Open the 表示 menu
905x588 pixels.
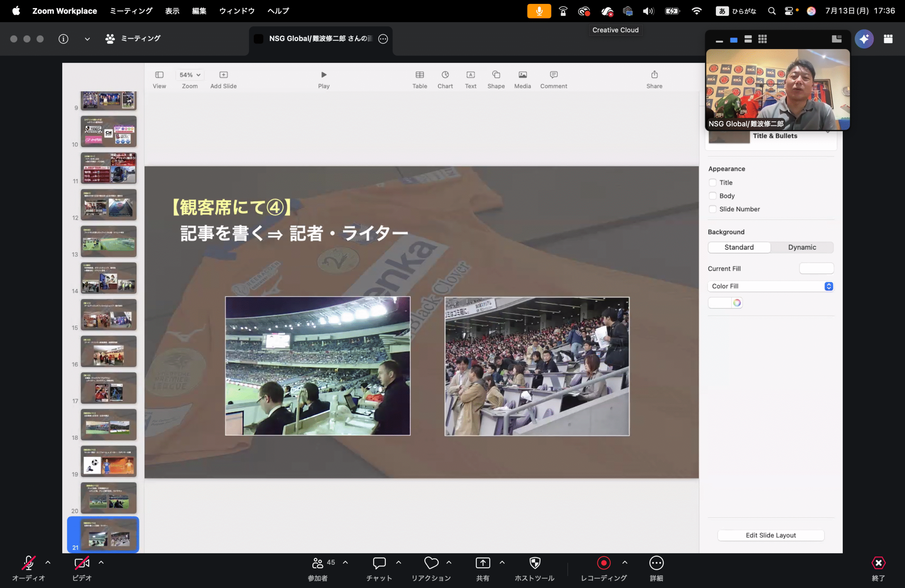(172, 11)
